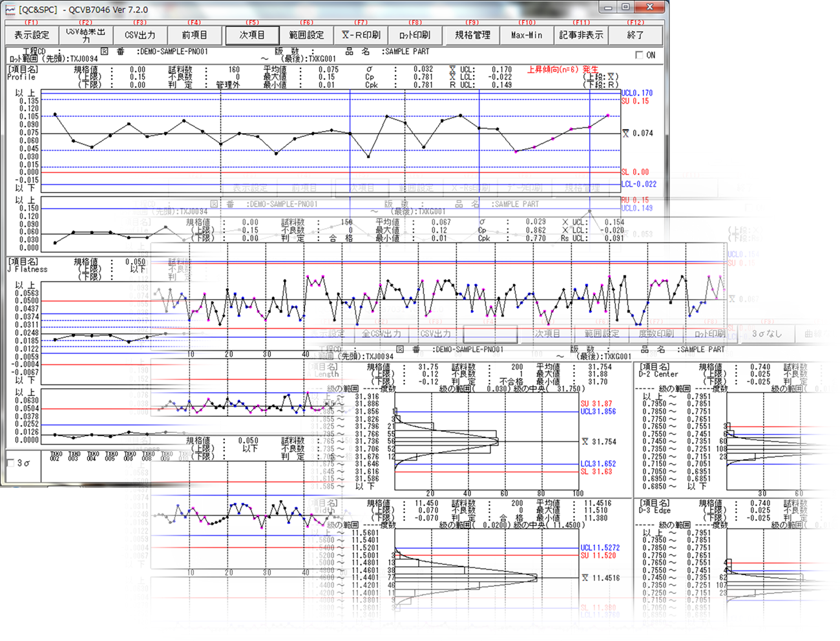
Task: Click the X̄ 11.4516 histogram label
Action: [x=600, y=578]
